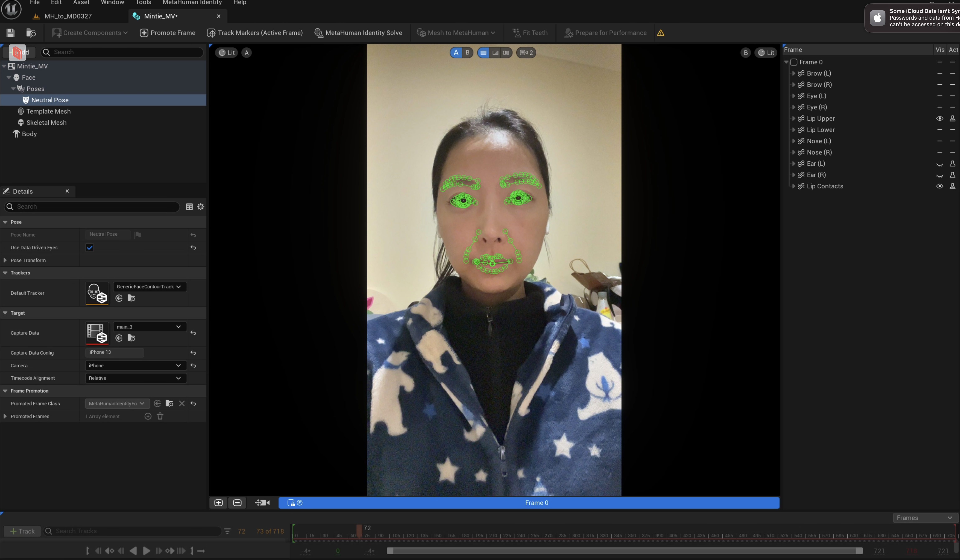Add element to Promoted Frames array
Screen dimensions: 960x560
pos(148,416)
